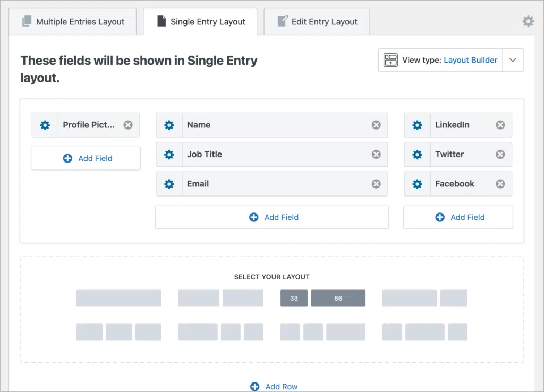Remove the Job Title field
The image size is (544, 392).
pyautogui.click(x=376, y=155)
